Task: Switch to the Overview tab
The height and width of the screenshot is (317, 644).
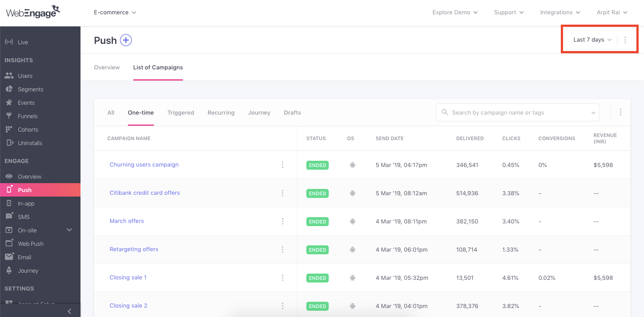Action: pyautogui.click(x=107, y=68)
